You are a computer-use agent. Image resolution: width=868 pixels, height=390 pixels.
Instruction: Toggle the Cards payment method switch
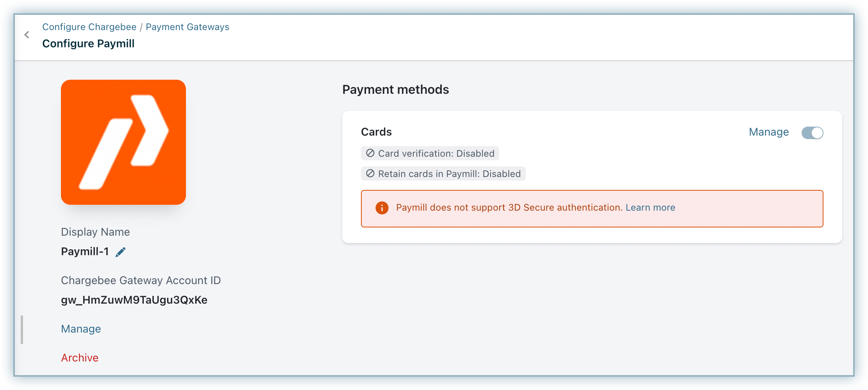pyautogui.click(x=812, y=133)
